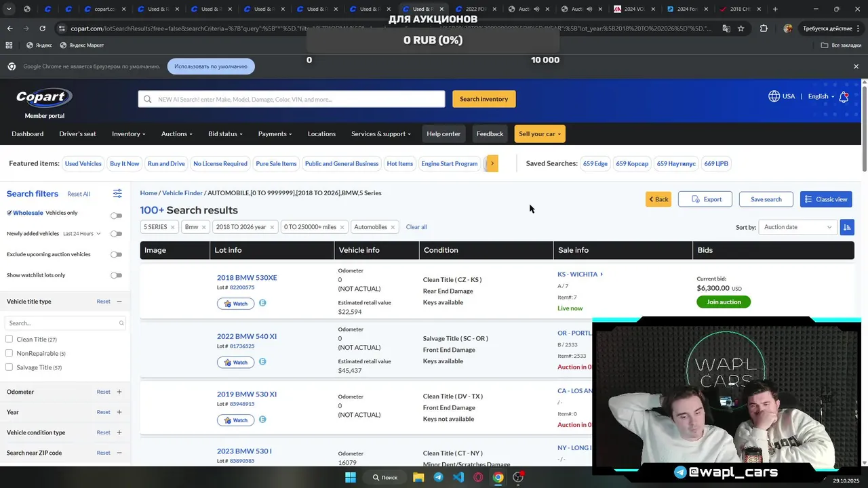Toggle the Wholesale Vehicles only switch
868x488 pixels.
(x=117, y=216)
